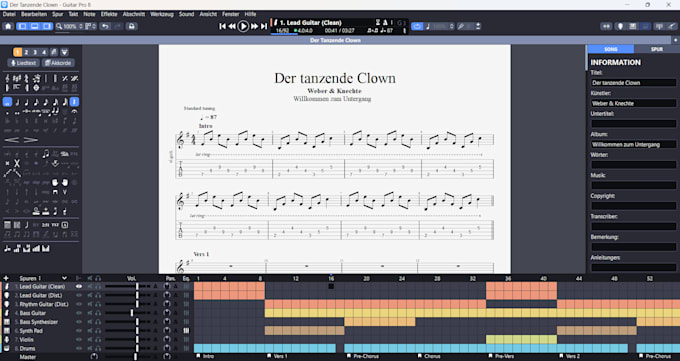Open the page layout mode dropdown
680x361 pixels.
[91, 26]
